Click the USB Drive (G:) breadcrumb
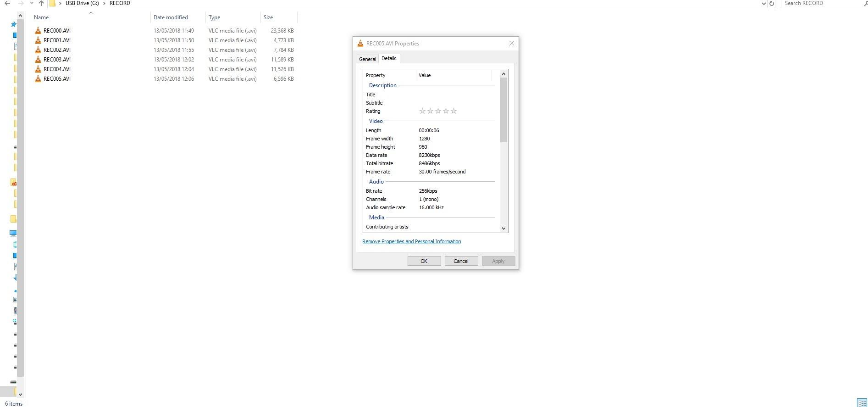Image resolution: width=868 pixels, height=407 pixels. (82, 3)
